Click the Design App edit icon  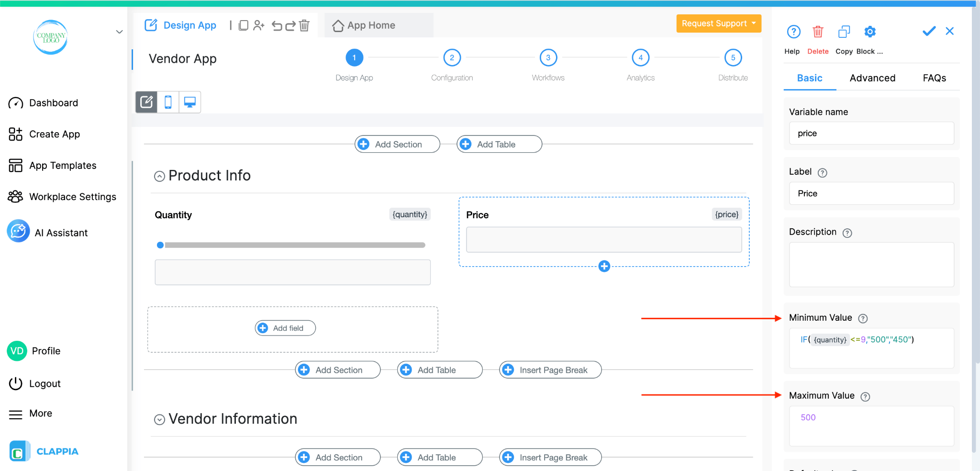[x=151, y=25]
